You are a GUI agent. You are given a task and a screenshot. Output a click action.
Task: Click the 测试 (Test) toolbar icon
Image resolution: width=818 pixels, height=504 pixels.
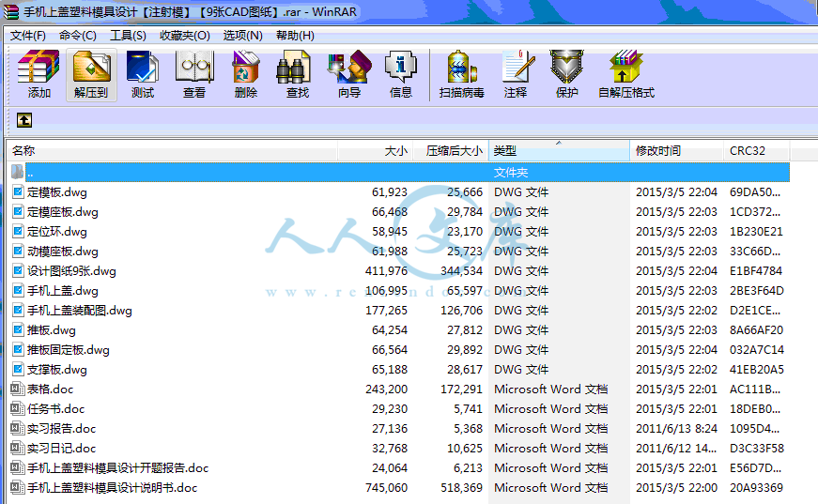coord(143,67)
